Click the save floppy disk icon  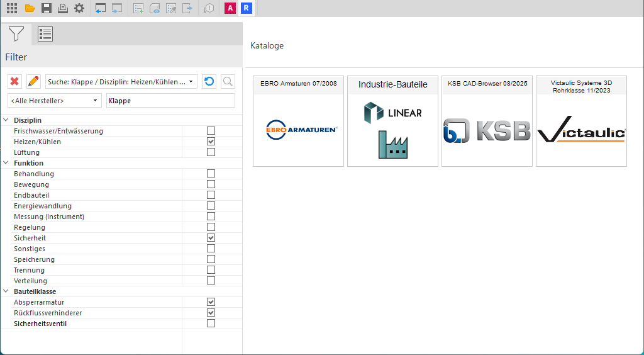[x=47, y=8]
